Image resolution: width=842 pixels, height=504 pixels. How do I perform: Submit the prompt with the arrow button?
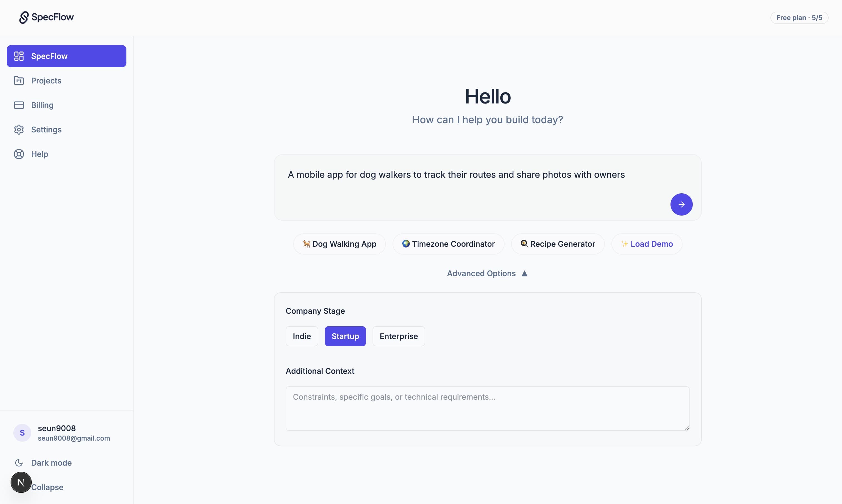tap(681, 204)
